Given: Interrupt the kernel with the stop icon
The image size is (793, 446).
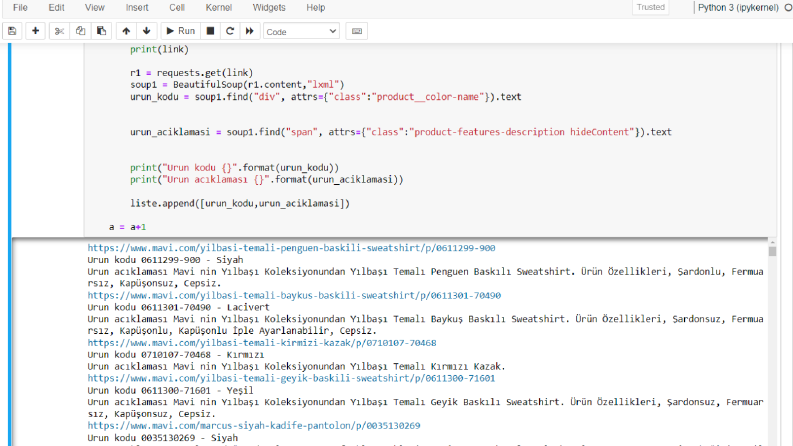Looking at the screenshot, I should tap(210, 31).
